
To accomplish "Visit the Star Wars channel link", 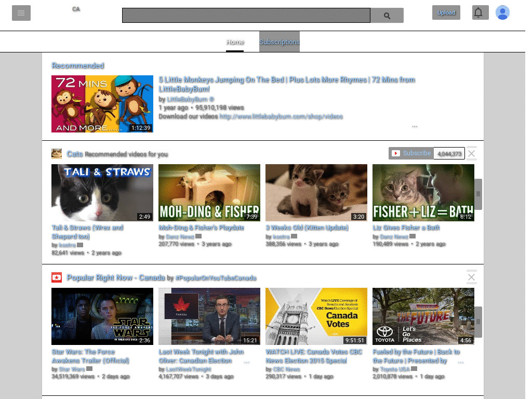I will [72, 369].
